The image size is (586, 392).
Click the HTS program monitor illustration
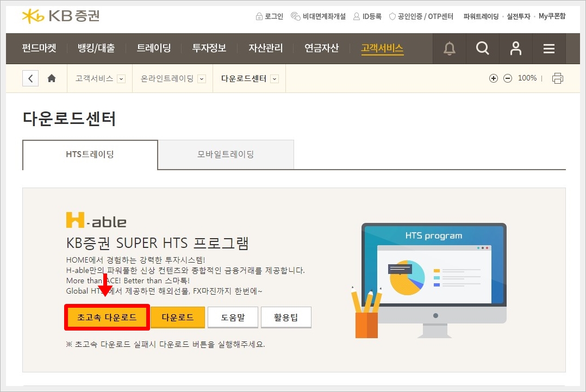[429, 280]
